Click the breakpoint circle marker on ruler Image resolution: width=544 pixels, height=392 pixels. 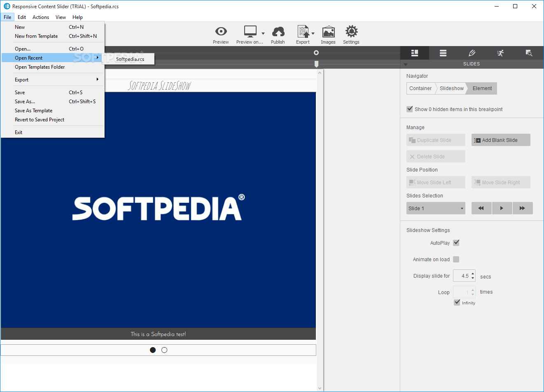316,53
